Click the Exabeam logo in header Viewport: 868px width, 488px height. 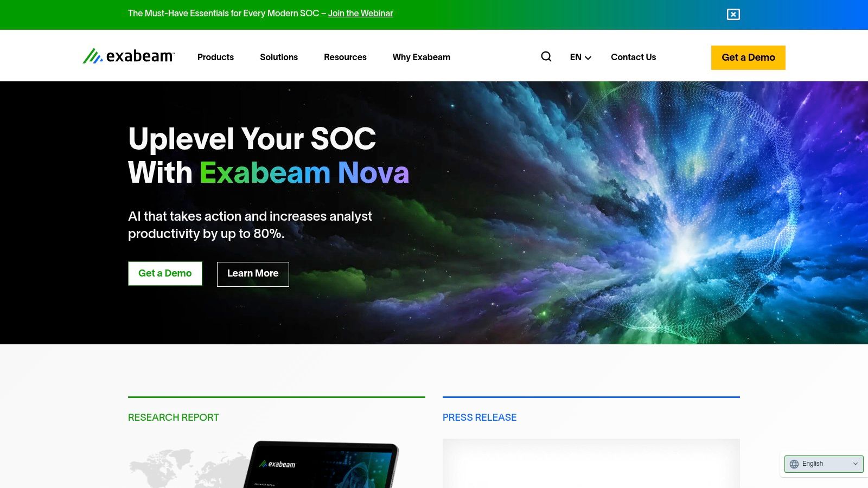[x=129, y=56]
